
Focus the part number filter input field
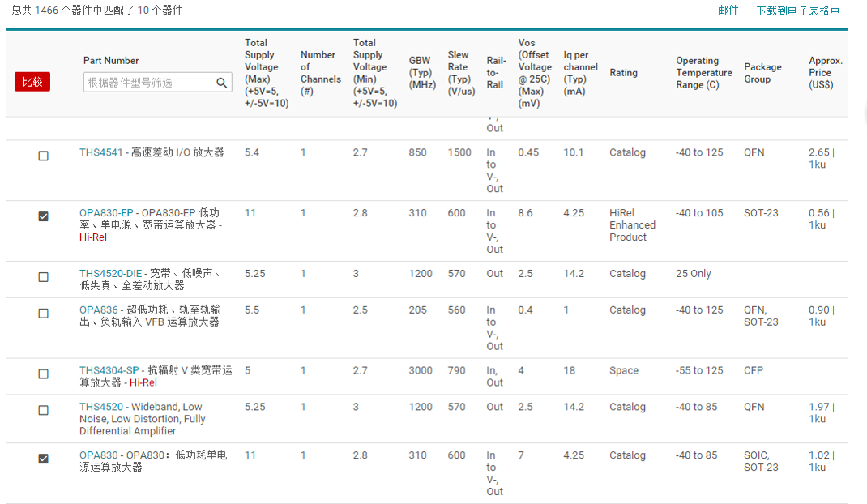coord(157,83)
